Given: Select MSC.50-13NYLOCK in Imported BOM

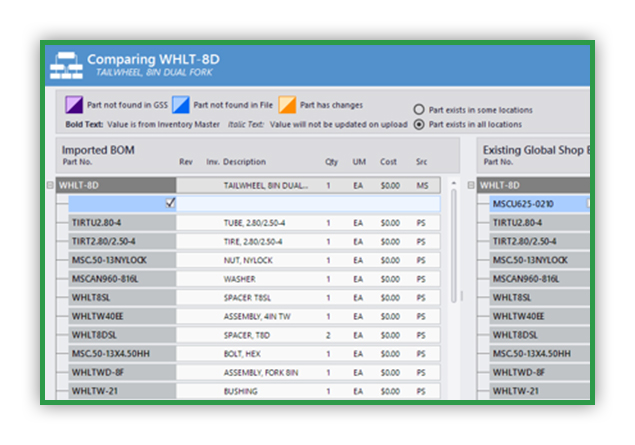Looking at the screenshot, I should pos(122,260).
